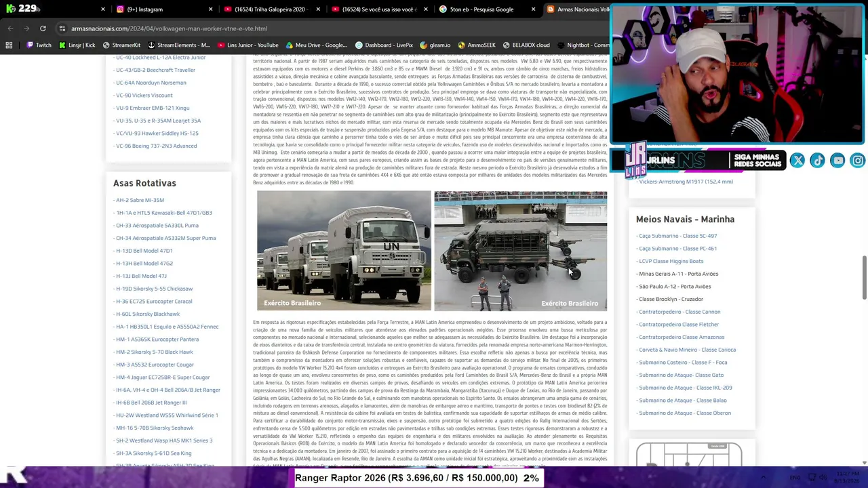
Task: Open the LCVP Classe Higgins Boats link
Action: tap(671, 261)
